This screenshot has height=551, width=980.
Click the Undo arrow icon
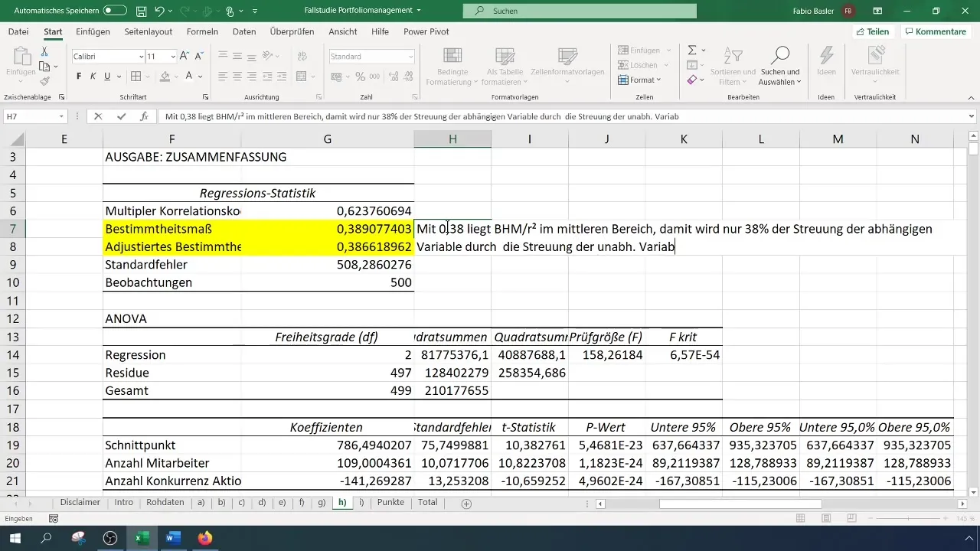160,11
